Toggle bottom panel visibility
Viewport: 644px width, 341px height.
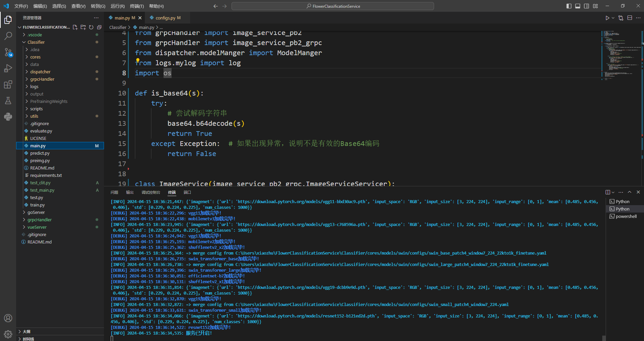(x=578, y=6)
